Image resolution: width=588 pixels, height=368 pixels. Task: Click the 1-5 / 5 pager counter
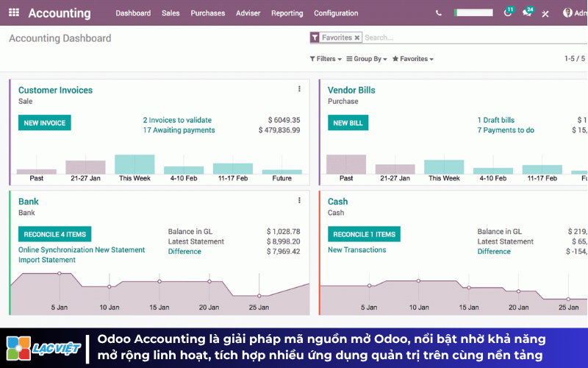[575, 59]
